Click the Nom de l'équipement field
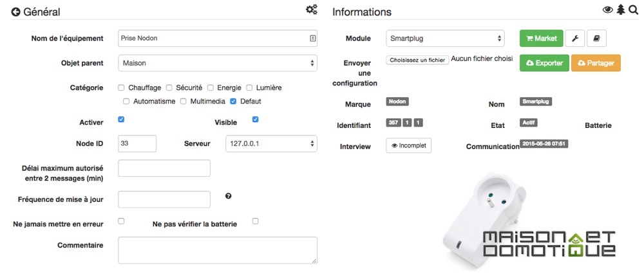 [218, 38]
